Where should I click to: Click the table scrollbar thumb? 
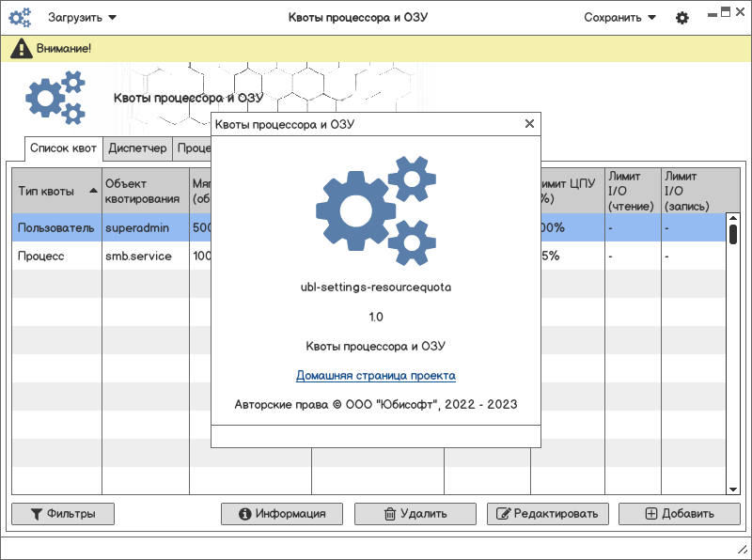point(733,234)
